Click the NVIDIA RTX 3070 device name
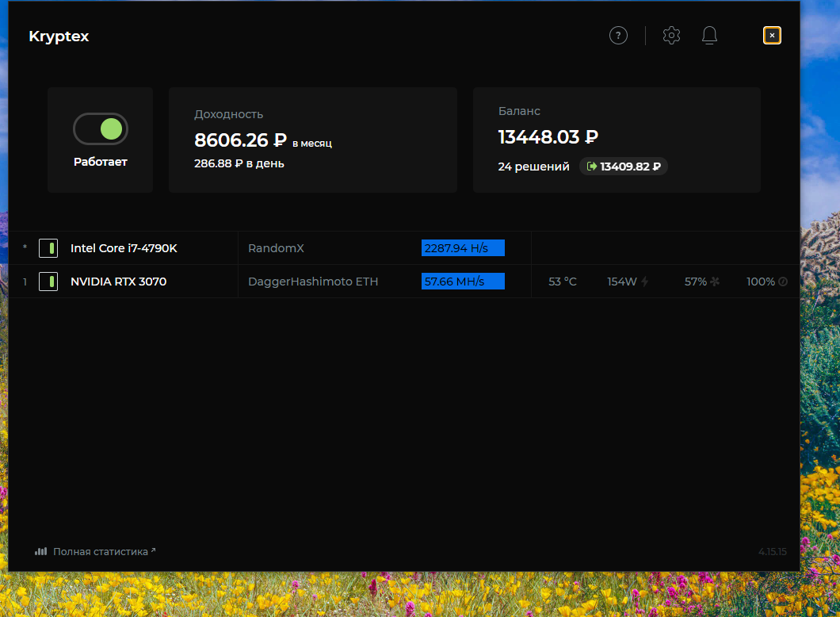The width and height of the screenshot is (840, 617). (x=118, y=282)
